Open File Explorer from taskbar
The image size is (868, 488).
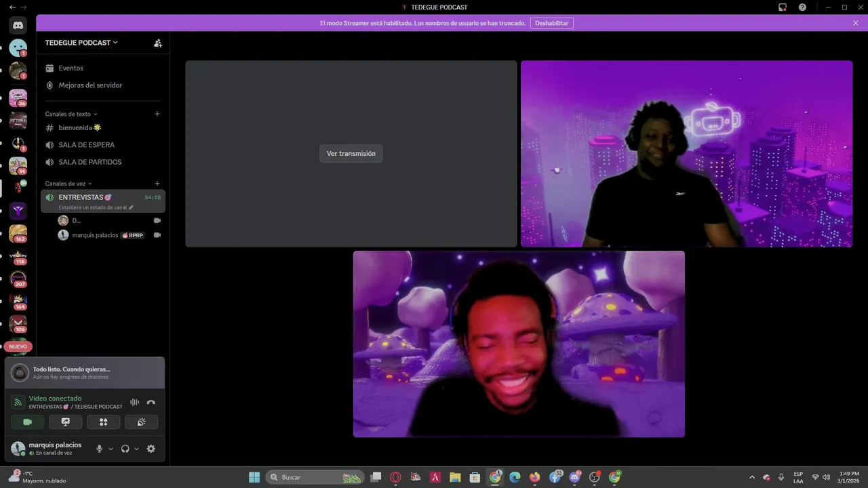pyautogui.click(x=455, y=477)
